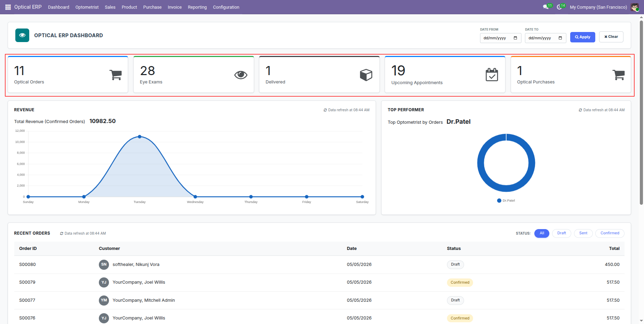Open the chat messages icon
Screen dimensions: 644x324
545,7
